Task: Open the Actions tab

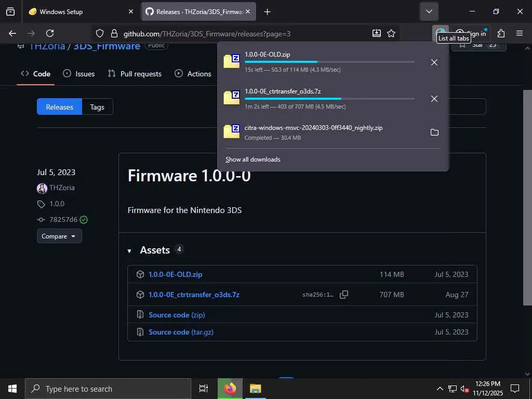Action: (193, 74)
